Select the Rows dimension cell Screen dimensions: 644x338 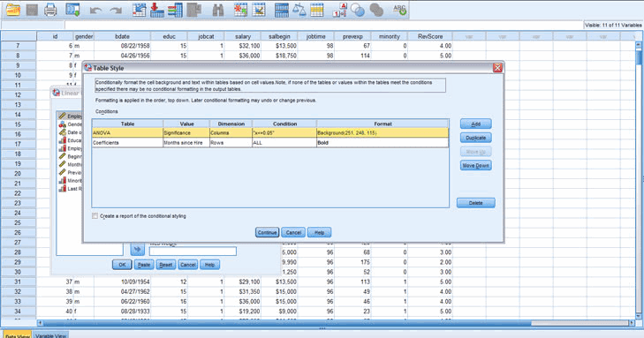[x=231, y=143]
